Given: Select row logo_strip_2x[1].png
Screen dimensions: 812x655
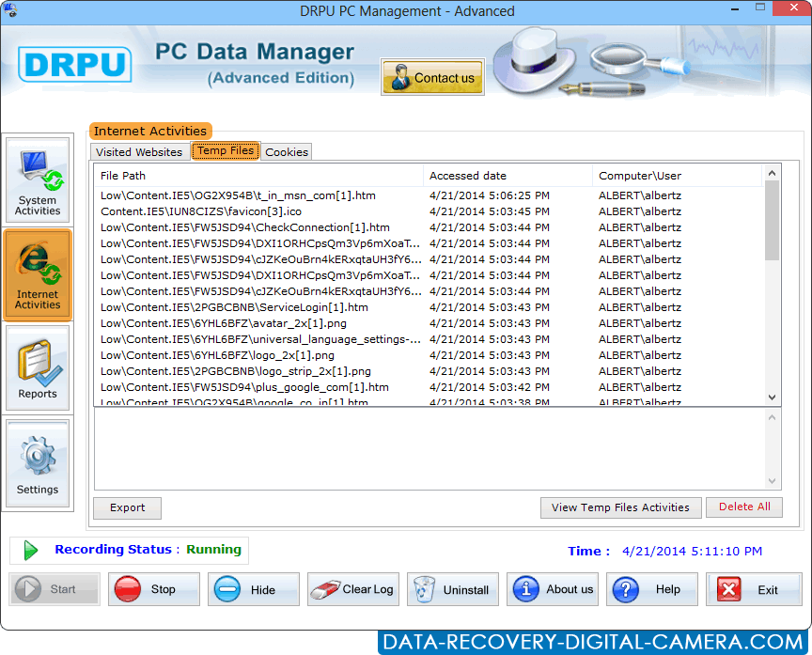Looking at the screenshot, I should pos(429,372).
